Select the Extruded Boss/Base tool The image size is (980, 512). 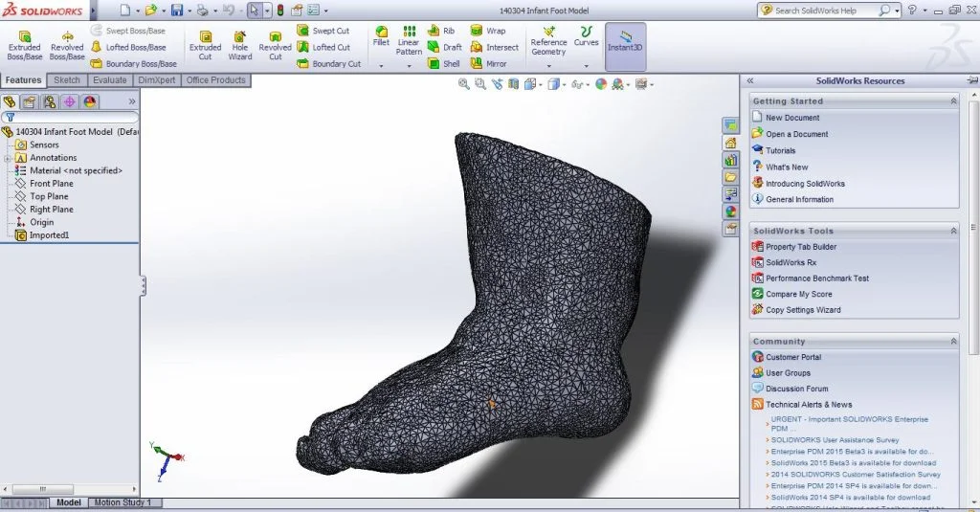pos(24,44)
